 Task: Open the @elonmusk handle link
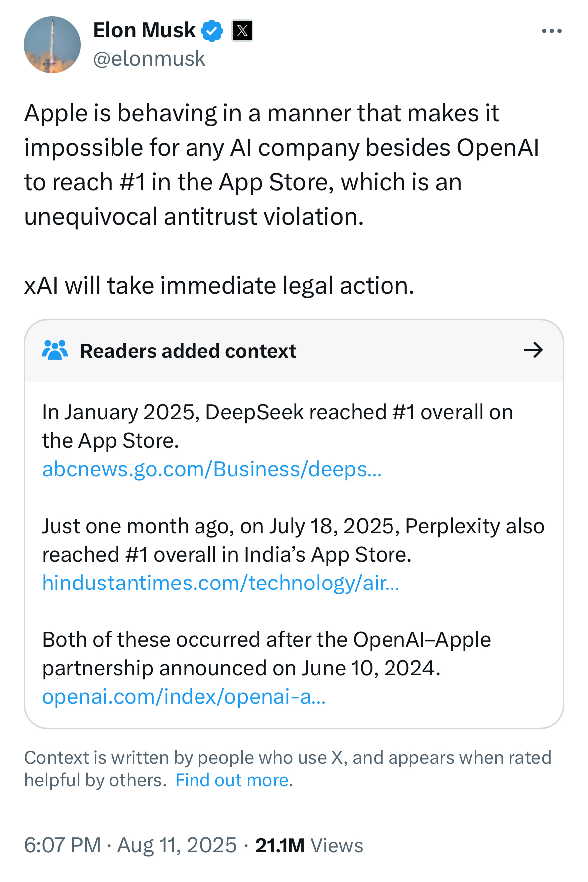[149, 59]
